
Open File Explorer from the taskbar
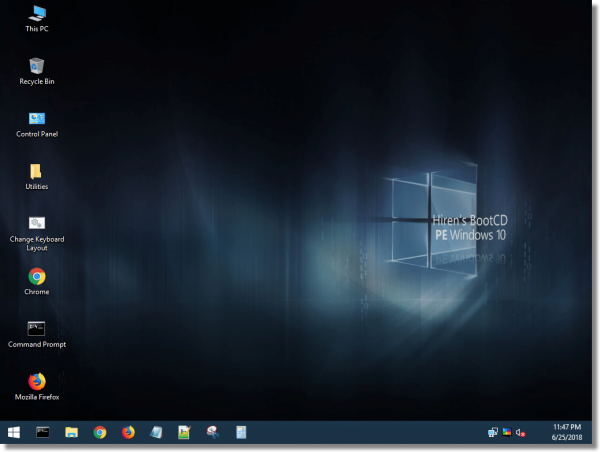[x=71, y=432]
